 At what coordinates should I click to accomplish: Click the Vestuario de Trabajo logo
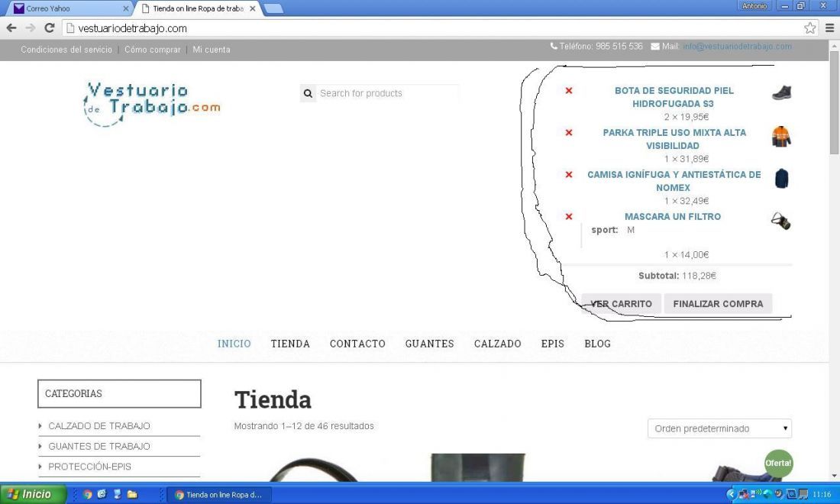click(152, 104)
